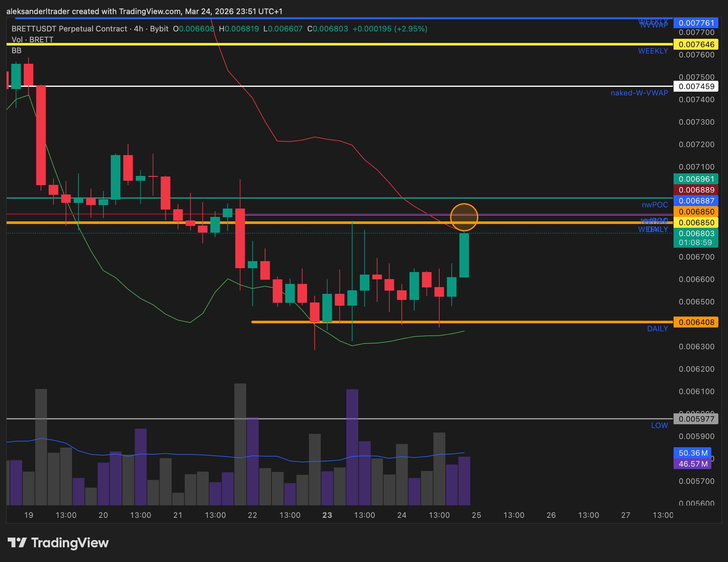Click the current price 0.006803 countdown label
The width and height of the screenshot is (728, 562).
[x=696, y=238]
